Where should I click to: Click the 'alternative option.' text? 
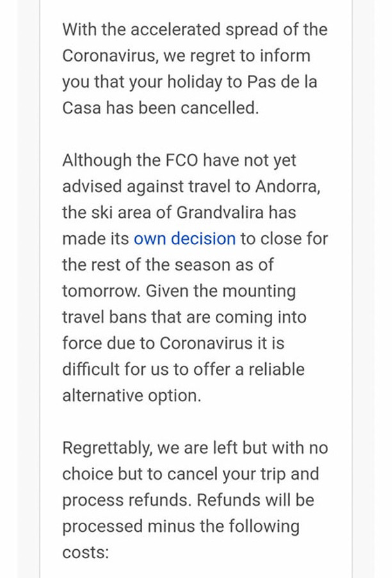tap(132, 396)
